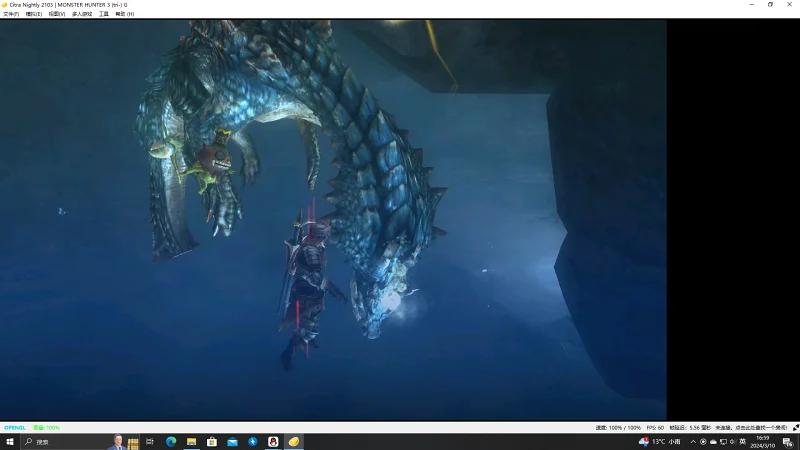Open the network status tray icon

723,442
